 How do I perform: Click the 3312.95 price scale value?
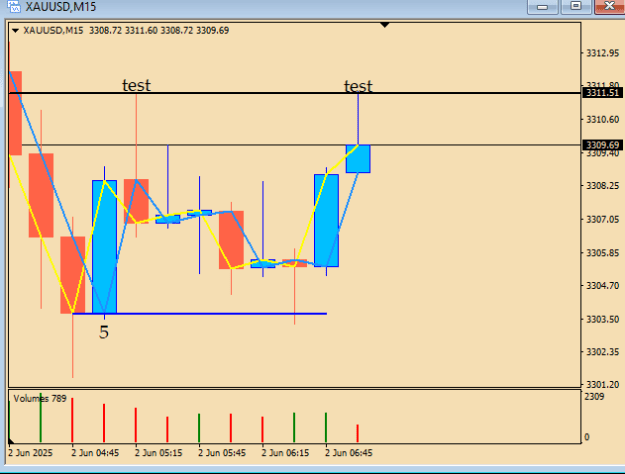[602, 53]
